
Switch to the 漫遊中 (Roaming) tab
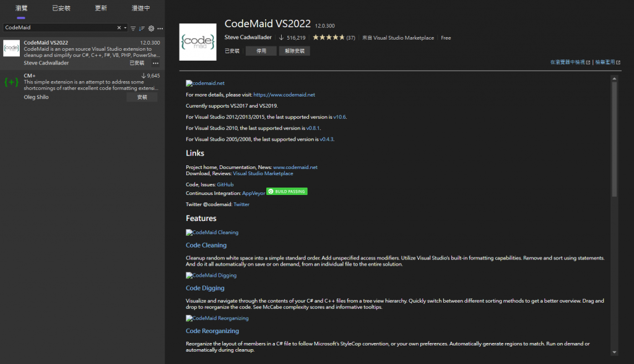(141, 8)
